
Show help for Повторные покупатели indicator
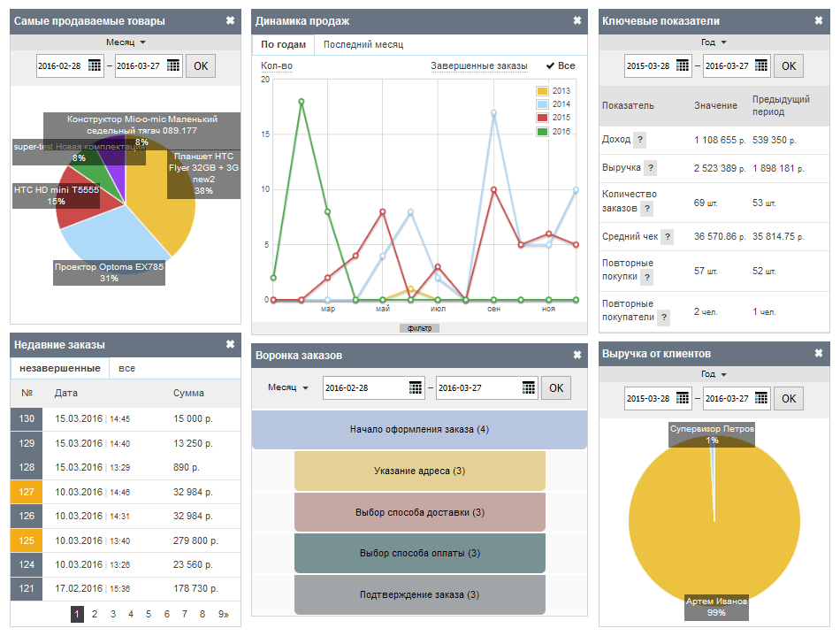click(x=664, y=318)
